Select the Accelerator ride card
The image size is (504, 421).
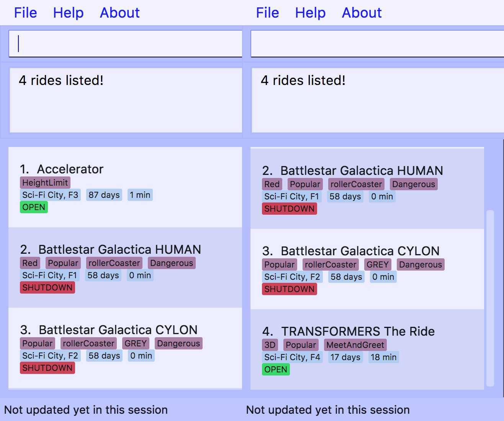pos(125,187)
